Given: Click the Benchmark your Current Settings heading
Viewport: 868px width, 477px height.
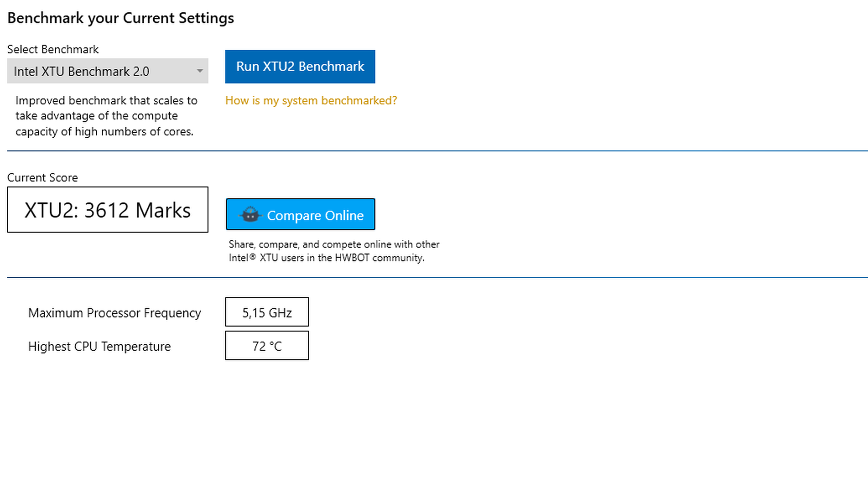Looking at the screenshot, I should click(121, 18).
